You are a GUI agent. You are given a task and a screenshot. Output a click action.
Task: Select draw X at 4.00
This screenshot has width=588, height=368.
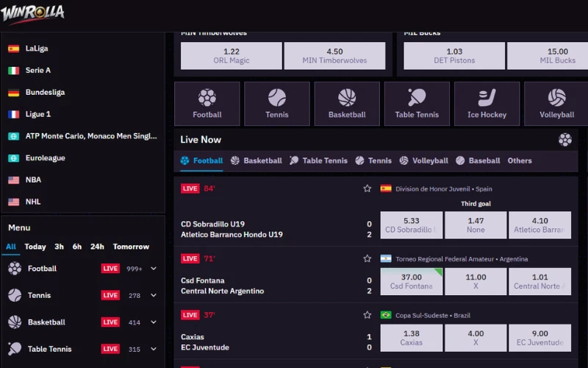click(476, 338)
